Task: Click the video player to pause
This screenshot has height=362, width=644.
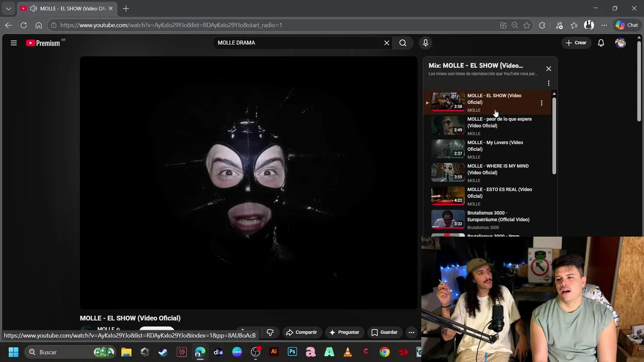Action: coord(249,183)
